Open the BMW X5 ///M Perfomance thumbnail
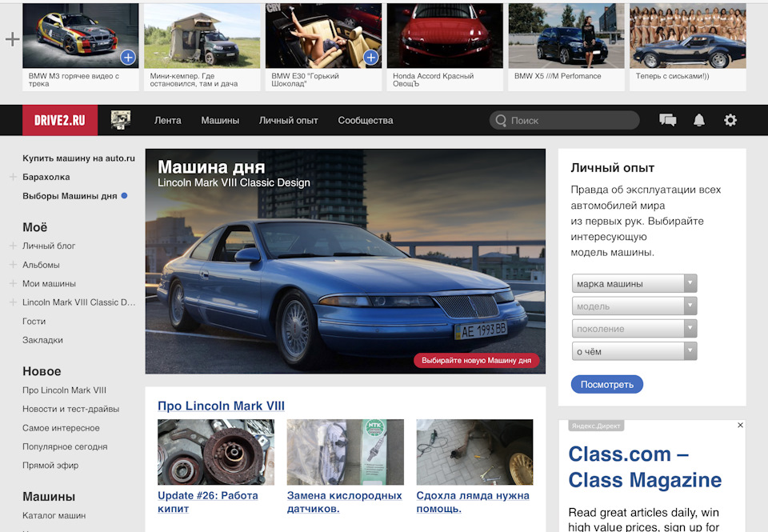 (x=566, y=36)
